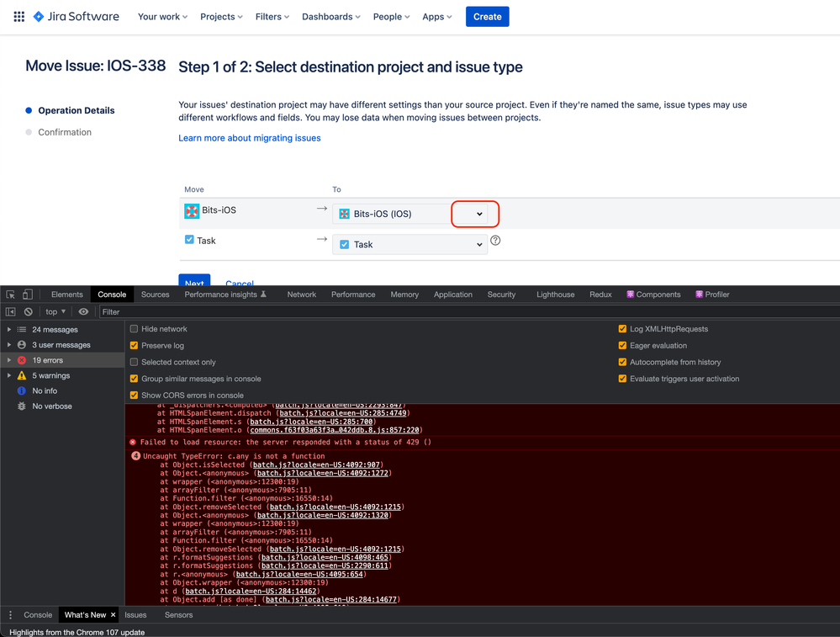Expand the 24 messages group
840x637 pixels.
coord(9,329)
